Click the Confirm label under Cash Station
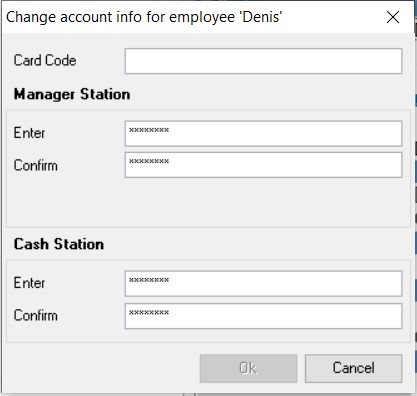The height and width of the screenshot is (396, 417). 36,315
